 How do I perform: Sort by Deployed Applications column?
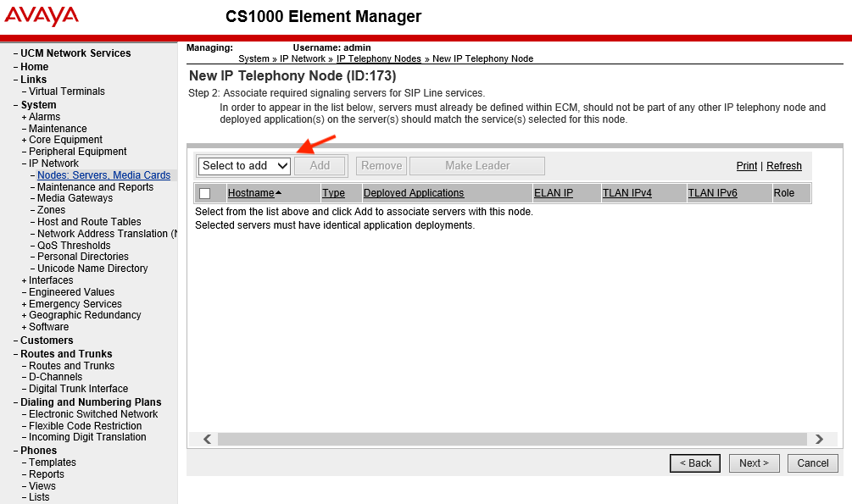[414, 193]
